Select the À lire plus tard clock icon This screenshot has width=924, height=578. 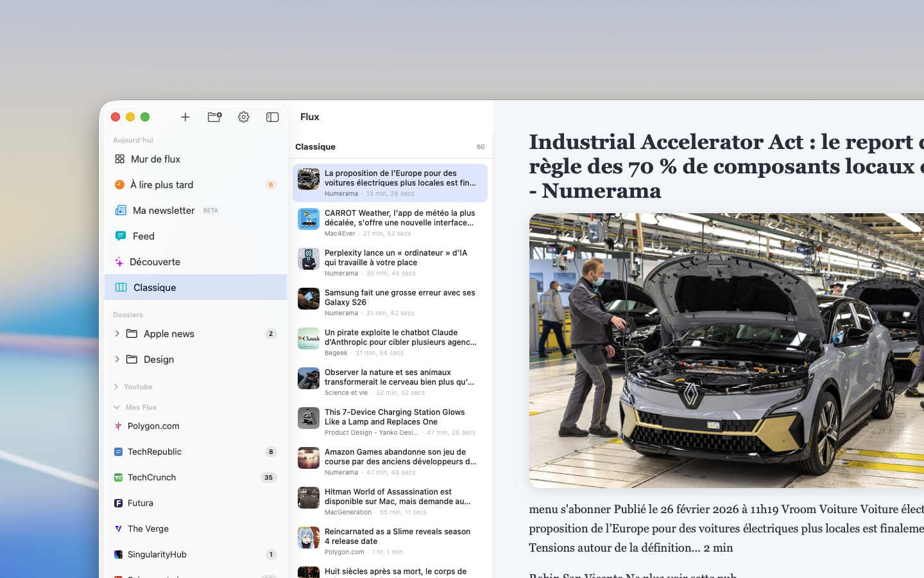(120, 184)
